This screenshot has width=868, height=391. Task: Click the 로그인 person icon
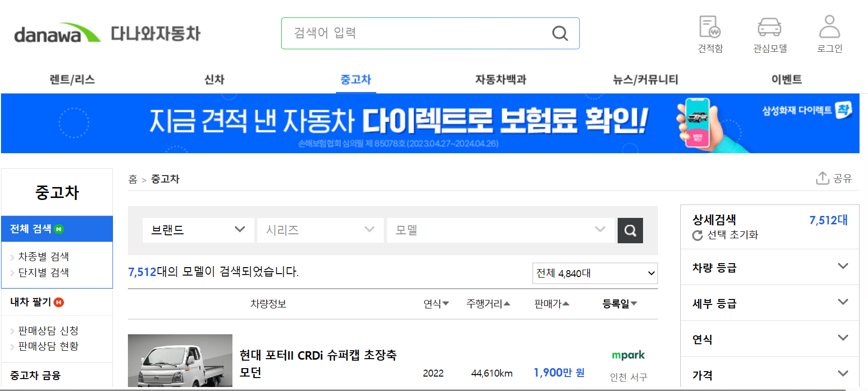click(829, 27)
